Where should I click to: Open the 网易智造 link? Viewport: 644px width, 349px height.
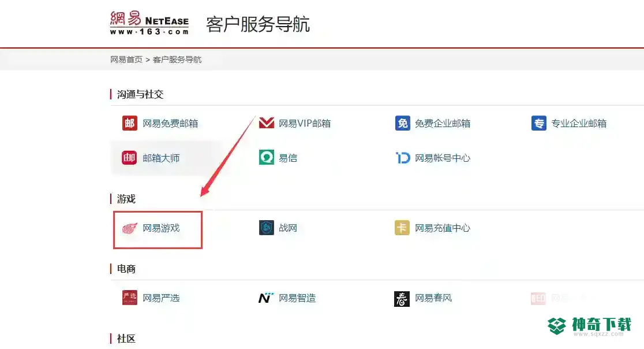pyautogui.click(x=297, y=298)
